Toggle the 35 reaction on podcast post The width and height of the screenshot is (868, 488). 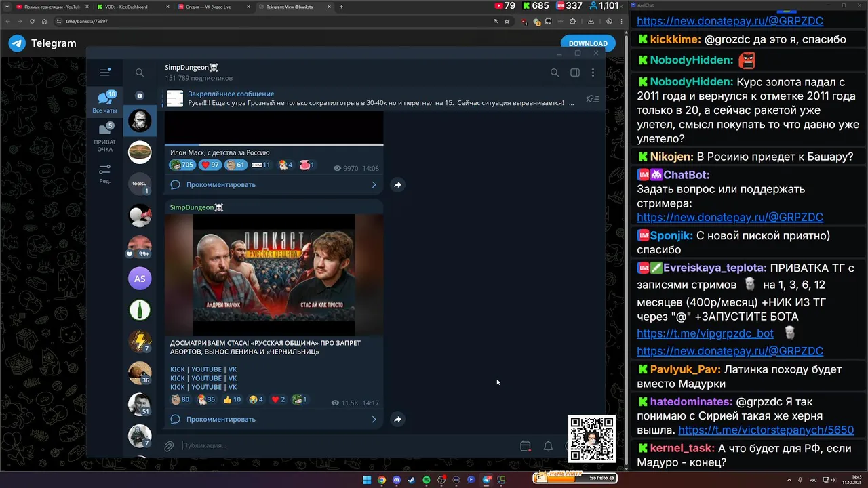(x=206, y=399)
